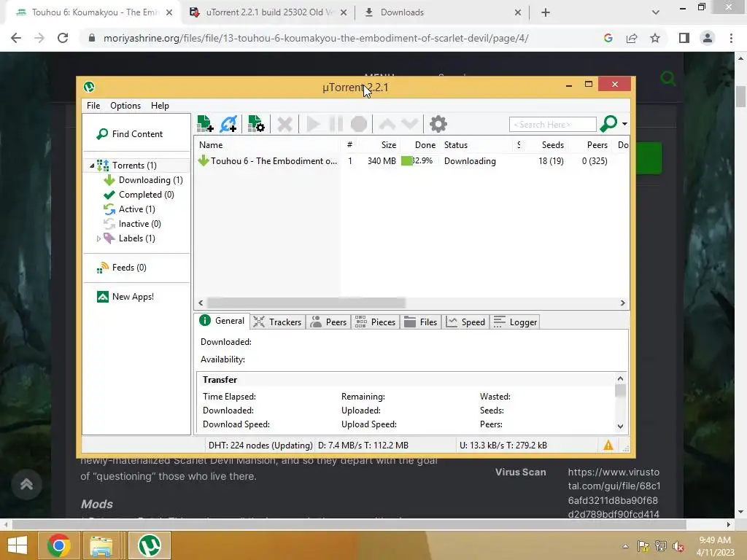
Task: Click torrent list scroll right arrow
Action: pyautogui.click(x=623, y=303)
